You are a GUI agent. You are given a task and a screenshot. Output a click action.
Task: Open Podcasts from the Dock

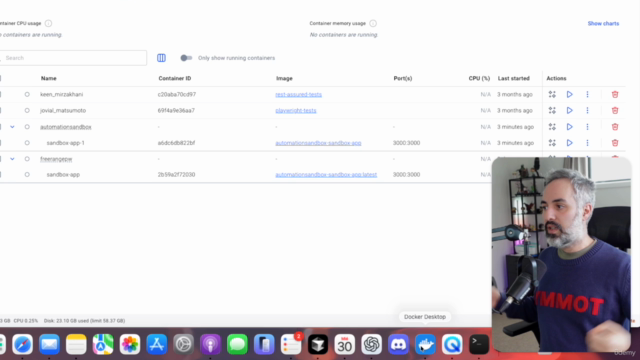210,344
